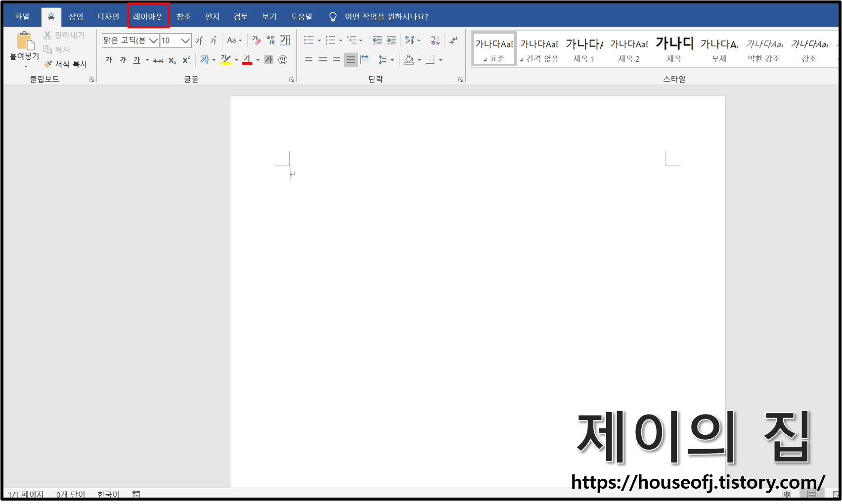842x504 pixels.
Task: Toggle underline formatting
Action: click(x=137, y=60)
